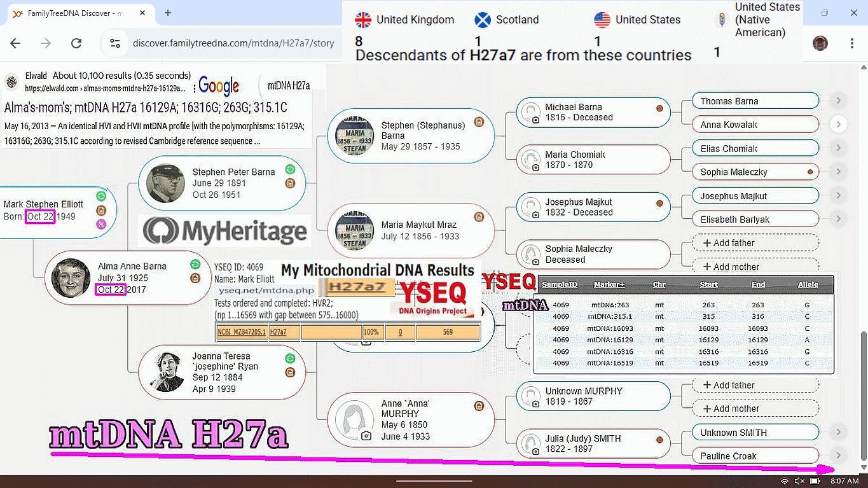868x488 pixels.
Task: Open the yseq.net/mtdna.php link
Action: coord(266,290)
